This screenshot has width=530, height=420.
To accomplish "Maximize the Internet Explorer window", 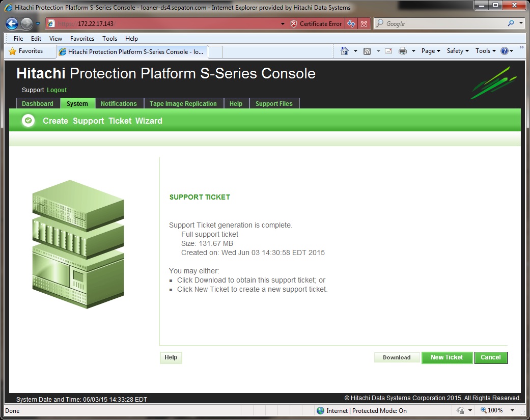I will point(495,5).
